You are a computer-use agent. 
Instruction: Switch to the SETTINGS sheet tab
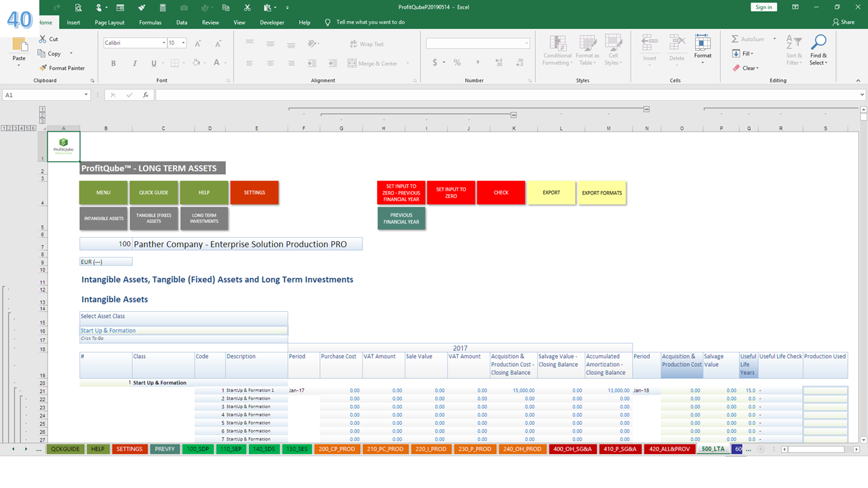pyautogui.click(x=129, y=449)
